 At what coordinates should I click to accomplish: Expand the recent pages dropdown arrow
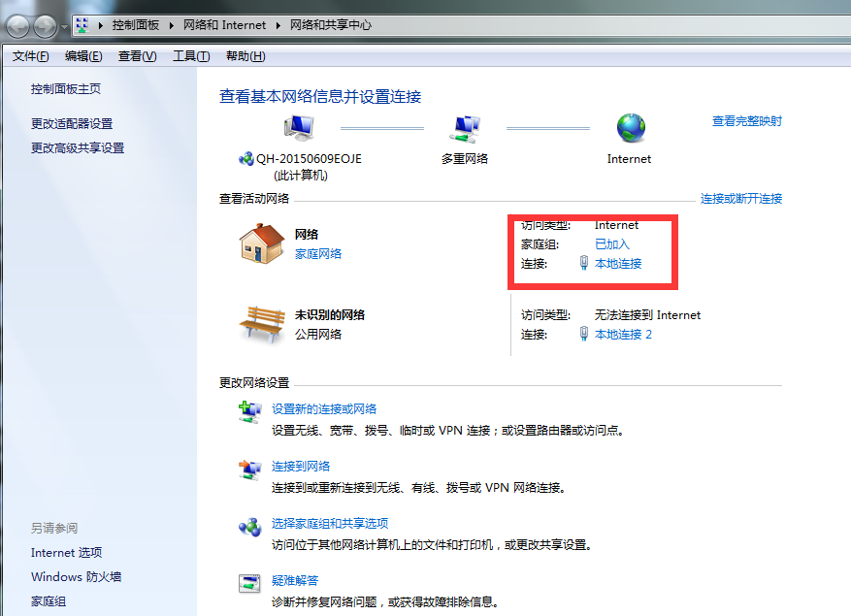pos(64,26)
